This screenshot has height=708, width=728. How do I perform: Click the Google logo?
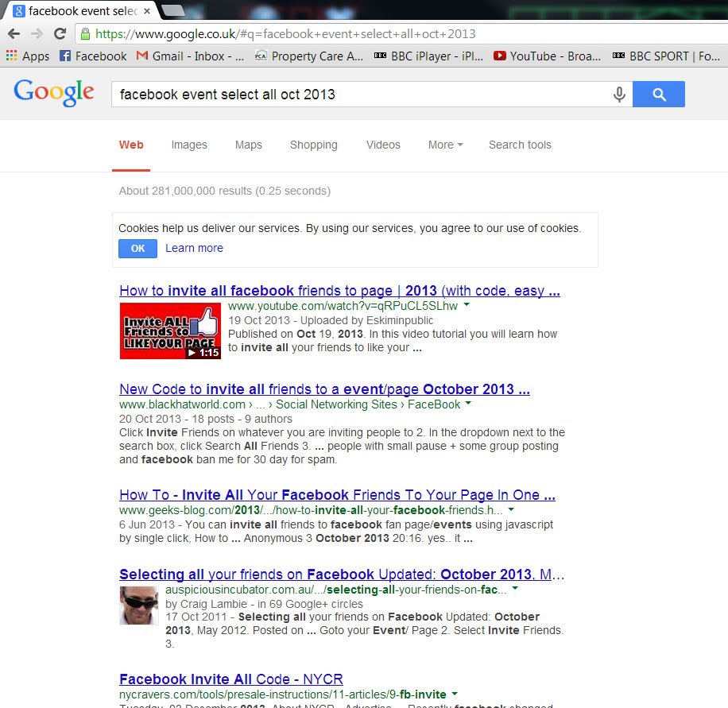(54, 92)
